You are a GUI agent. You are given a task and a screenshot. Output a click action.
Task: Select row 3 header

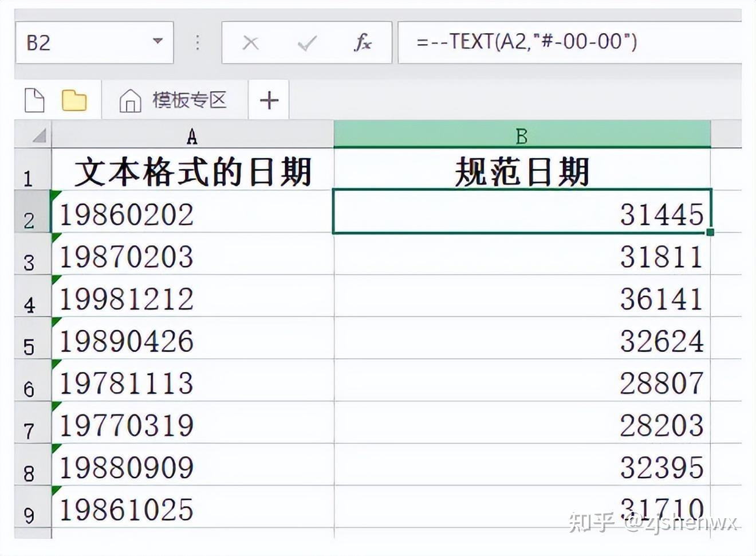coord(33,254)
